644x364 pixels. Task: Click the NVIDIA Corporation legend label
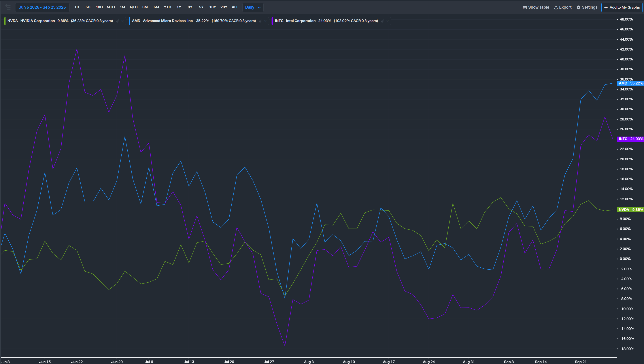(x=38, y=21)
